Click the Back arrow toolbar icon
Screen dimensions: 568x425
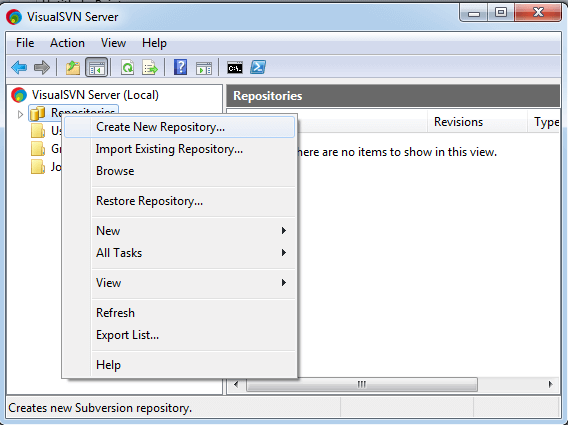pyautogui.click(x=19, y=67)
